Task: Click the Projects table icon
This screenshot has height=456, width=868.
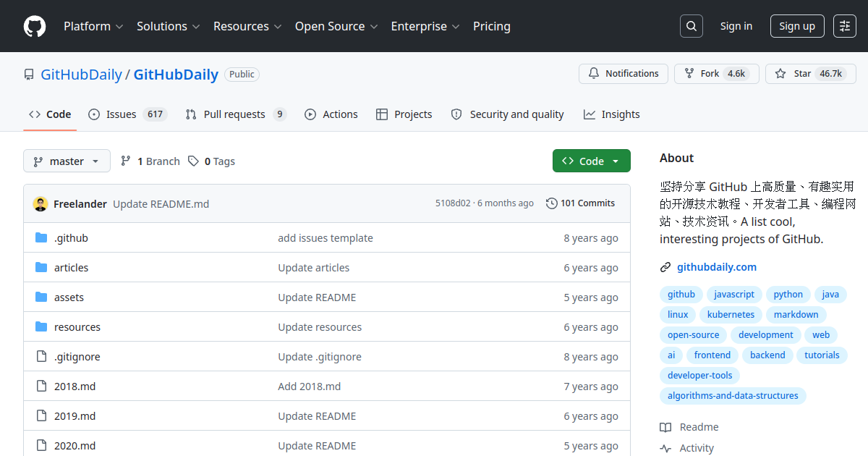Action: tap(382, 114)
